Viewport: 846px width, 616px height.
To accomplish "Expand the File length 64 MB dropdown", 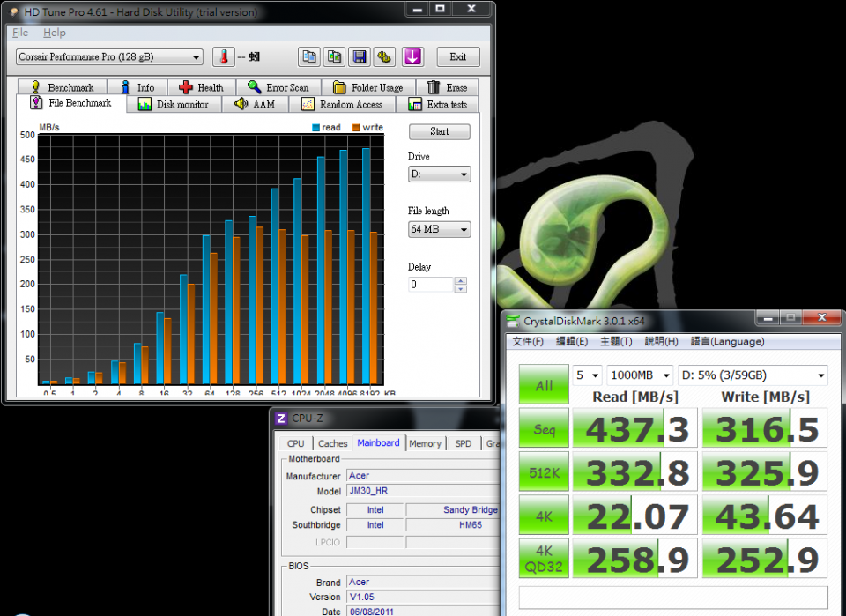I will click(x=439, y=229).
